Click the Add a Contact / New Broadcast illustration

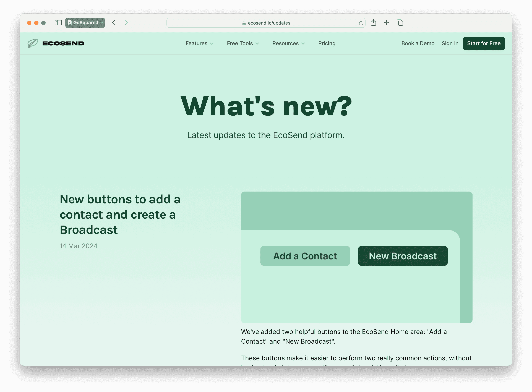click(x=356, y=257)
